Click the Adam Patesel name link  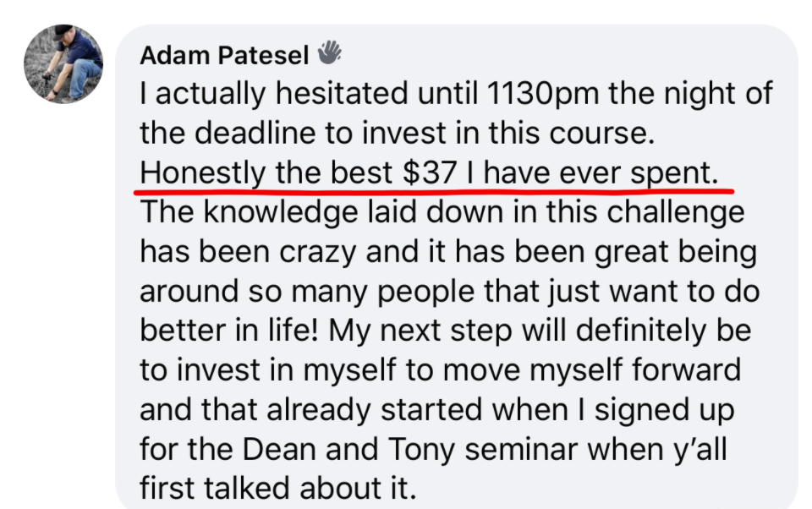point(223,54)
